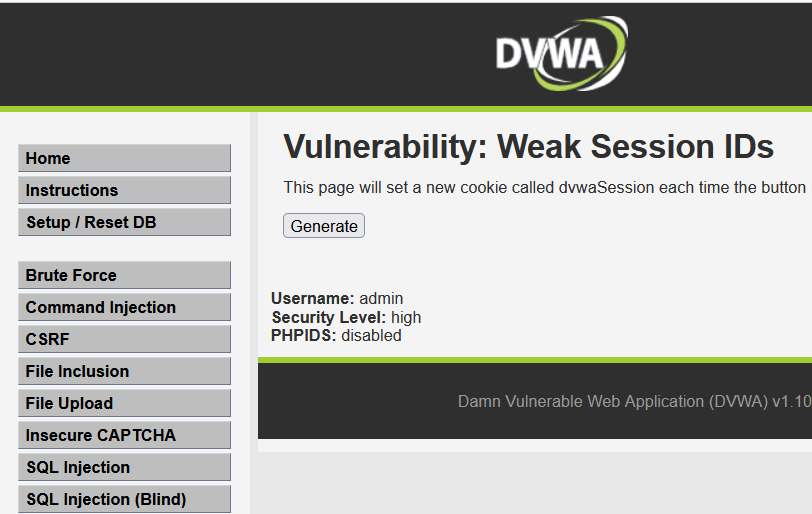
Task: Click the Vulnerability: Weak Session IDs heading
Action: [x=528, y=146]
